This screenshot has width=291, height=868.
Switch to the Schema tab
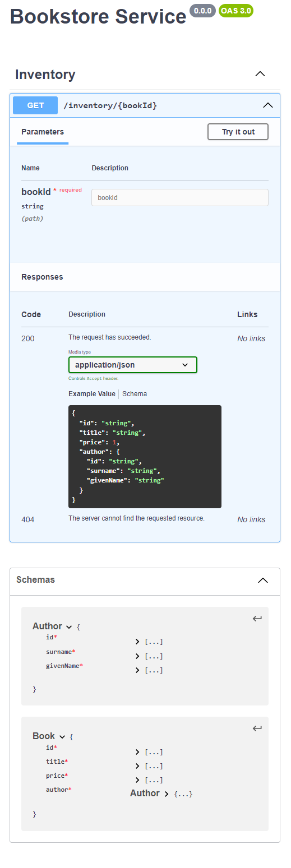click(135, 394)
